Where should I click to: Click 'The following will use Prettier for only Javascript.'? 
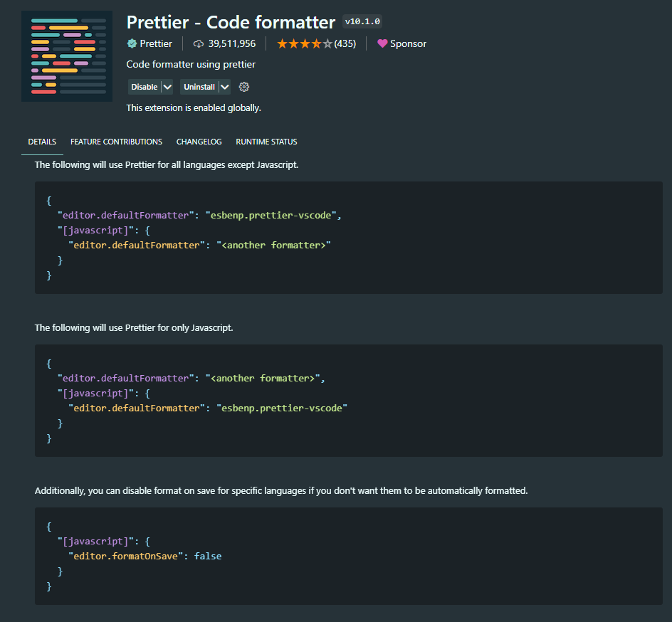(x=134, y=327)
